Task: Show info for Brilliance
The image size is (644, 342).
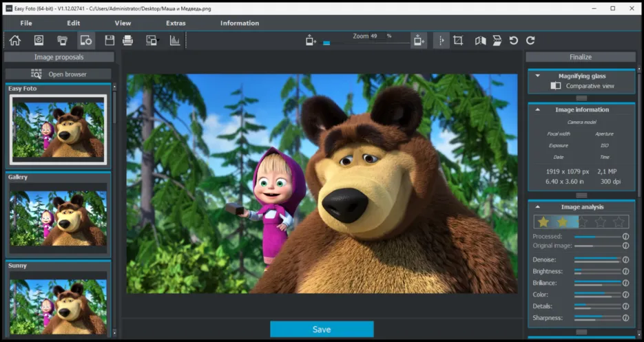Action: pos(625,283)
